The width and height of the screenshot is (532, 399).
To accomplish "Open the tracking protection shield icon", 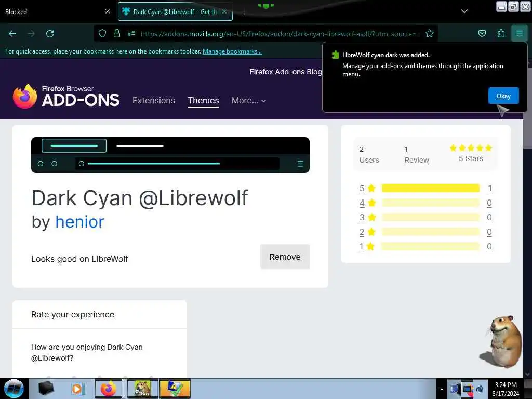I will [x=102, y=34].
